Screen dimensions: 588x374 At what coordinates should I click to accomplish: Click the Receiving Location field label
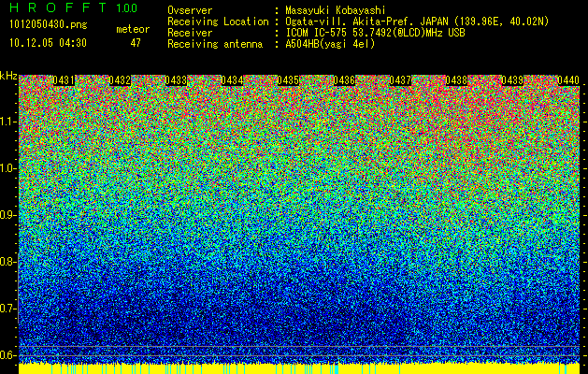pos(218,22)
